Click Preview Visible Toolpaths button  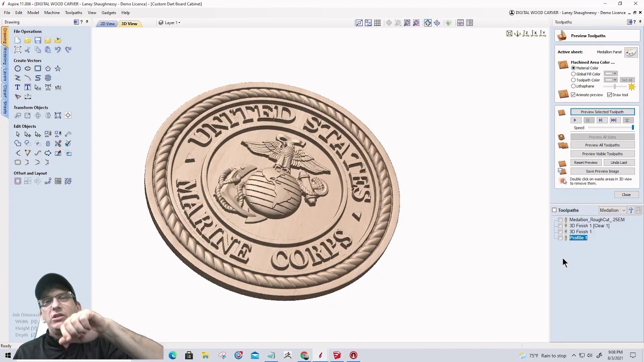[602, 154]
